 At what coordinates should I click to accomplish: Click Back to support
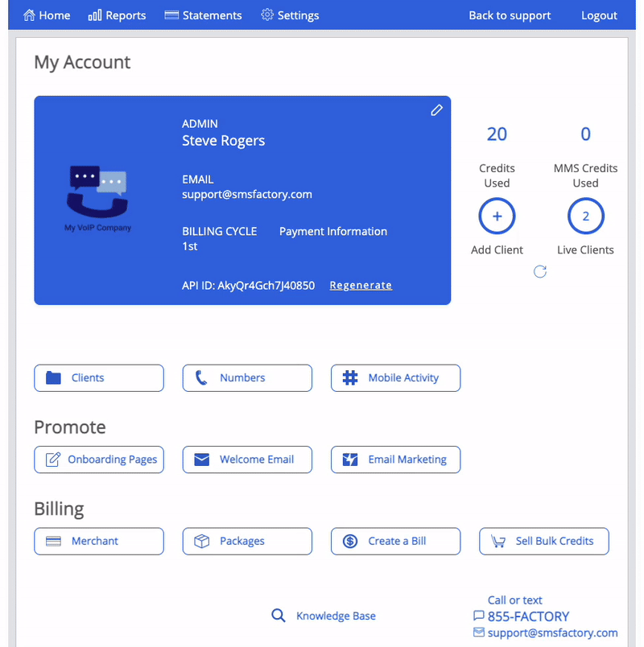pos(510,15)
